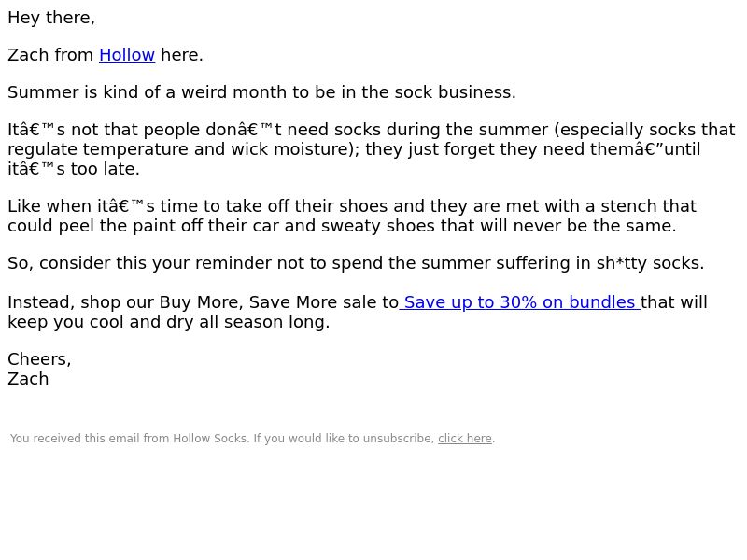Click the line "could peel the paint off their car"
The image size is (747, 560).
click(342, 226)
